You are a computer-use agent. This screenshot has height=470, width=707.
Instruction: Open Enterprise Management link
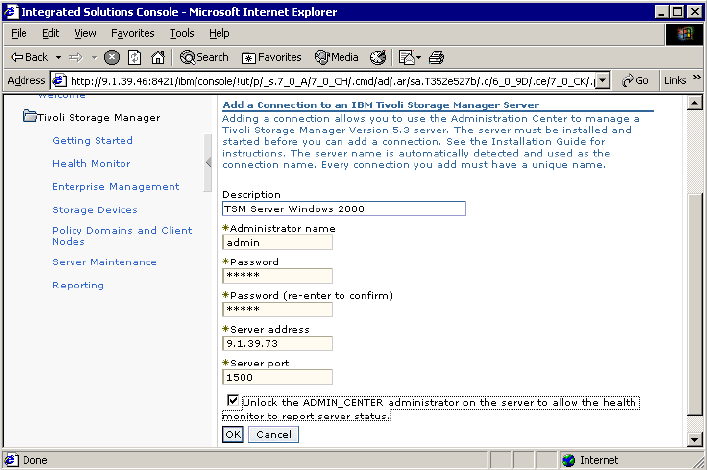pos(116,187)
